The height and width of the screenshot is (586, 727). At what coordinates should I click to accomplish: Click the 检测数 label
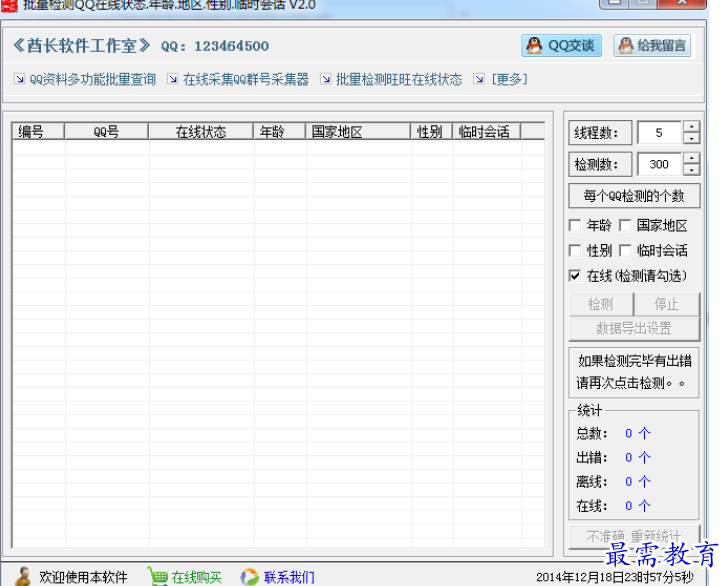pyautogui.click(x=600, y=164)
